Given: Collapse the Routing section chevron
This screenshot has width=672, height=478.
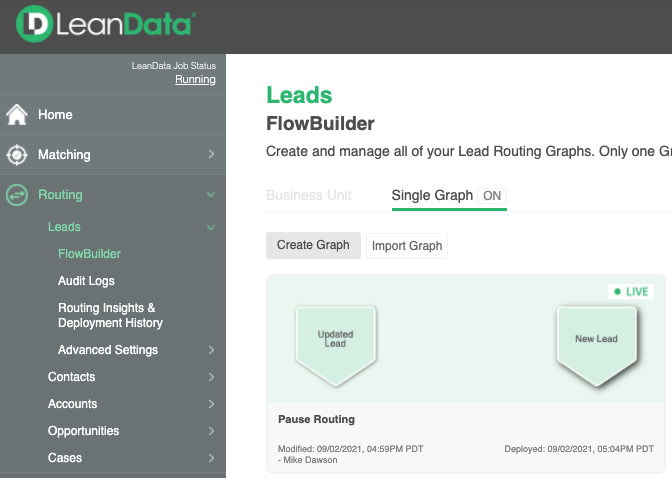Looking at the screenshot, I should [211, 195].
